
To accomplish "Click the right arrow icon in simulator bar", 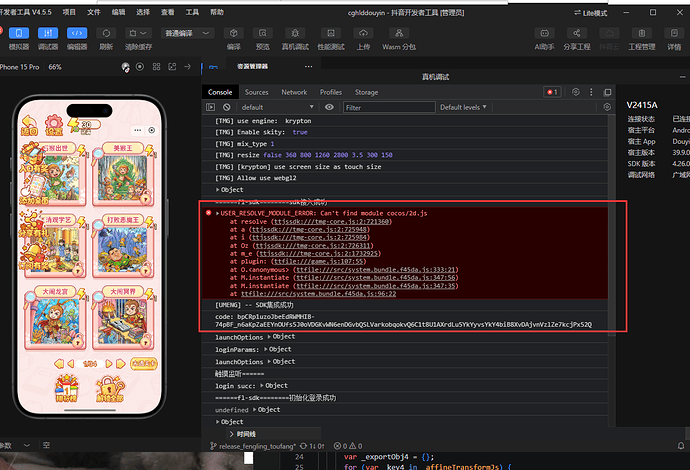I will pos(187,67).
